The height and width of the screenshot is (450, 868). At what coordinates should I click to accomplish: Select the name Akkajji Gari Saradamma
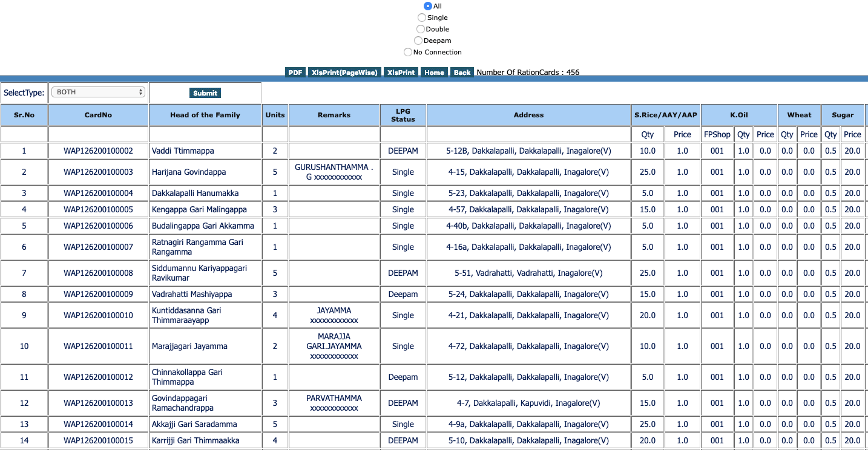point(194,424)
